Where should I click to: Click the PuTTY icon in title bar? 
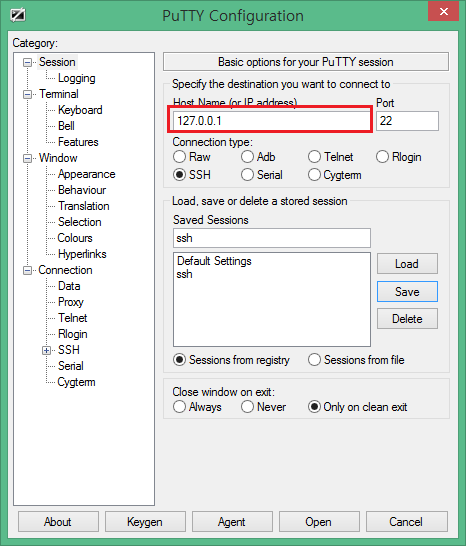18,15
